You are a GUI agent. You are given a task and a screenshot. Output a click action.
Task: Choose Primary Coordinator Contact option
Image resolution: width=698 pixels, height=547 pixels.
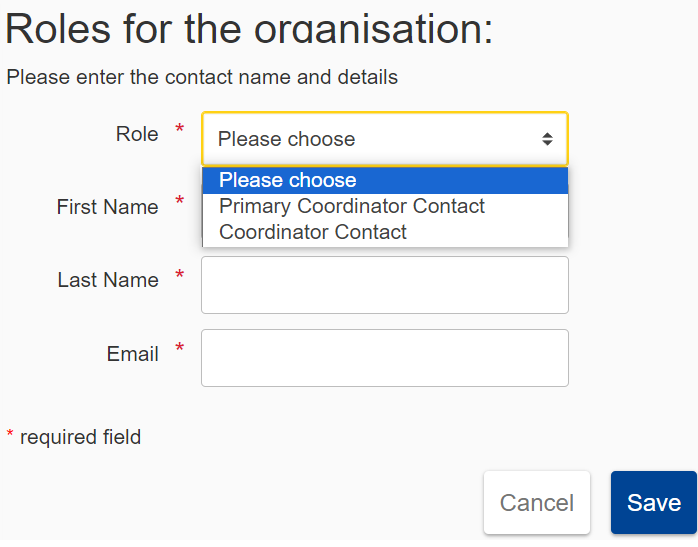pyautogui.click(x=352, y=206)
